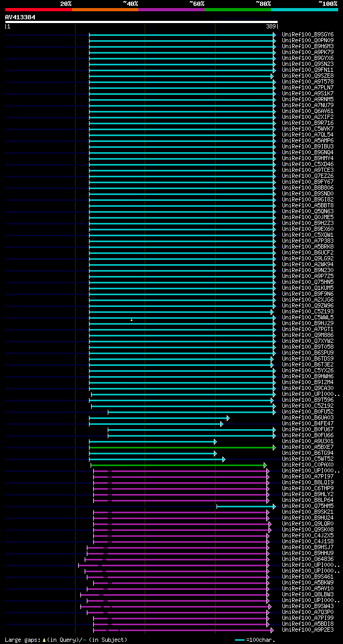Click the cyan alignment bar for B6UA03

[x=159, y=418]
